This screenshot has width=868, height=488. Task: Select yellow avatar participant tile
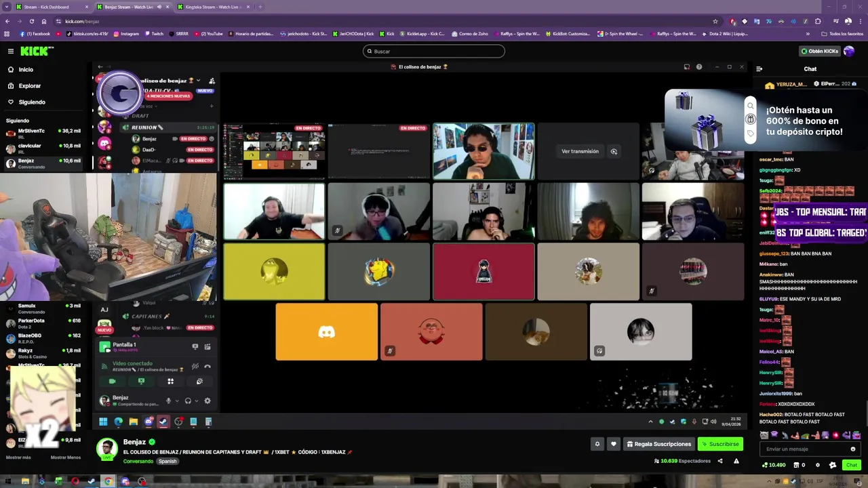click(274, 271)
